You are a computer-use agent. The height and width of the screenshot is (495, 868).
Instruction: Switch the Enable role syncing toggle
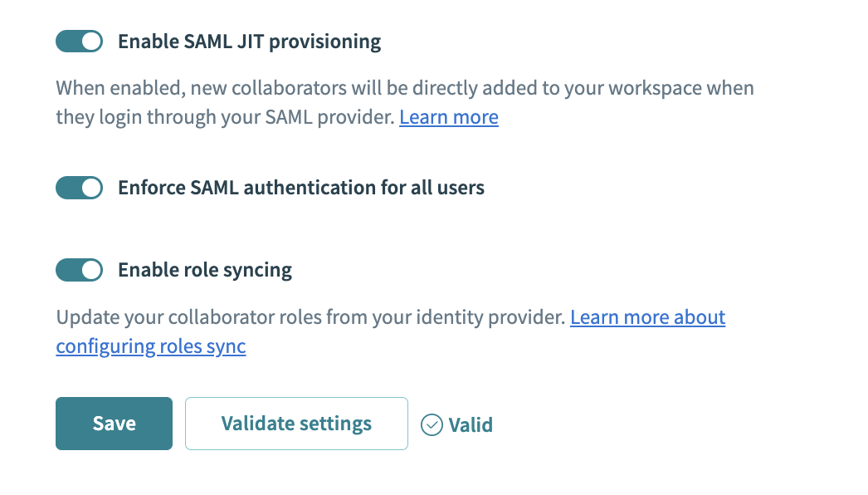pyautogui.click(x=79, y=270)
